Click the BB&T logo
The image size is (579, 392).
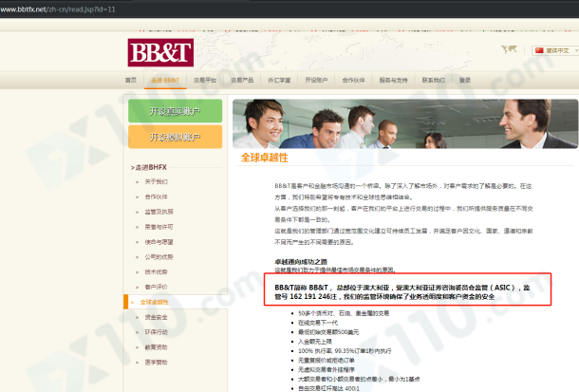coord(160,52)
